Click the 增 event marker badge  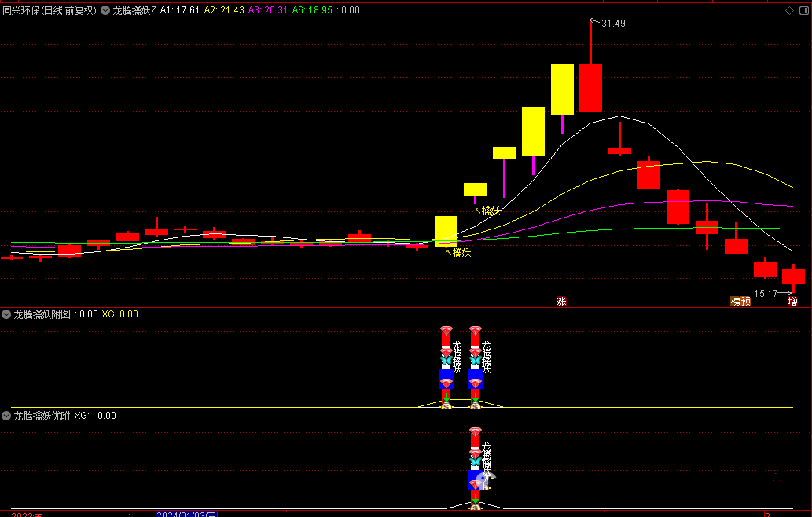click(792, 301)
